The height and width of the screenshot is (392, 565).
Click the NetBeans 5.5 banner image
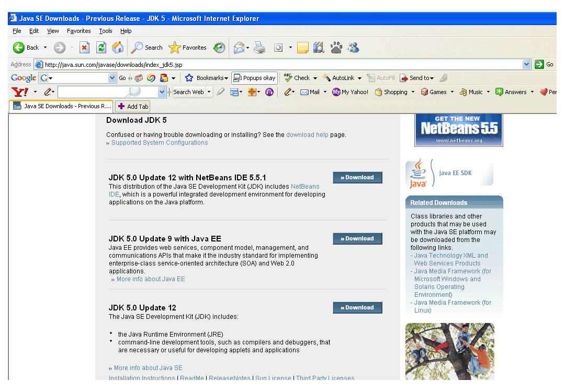[x=459, y=130]
